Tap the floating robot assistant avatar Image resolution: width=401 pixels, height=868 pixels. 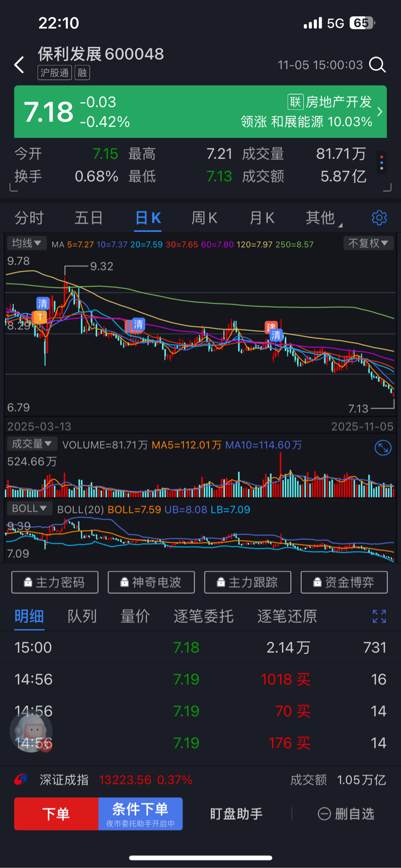click(x=31, y=731)
